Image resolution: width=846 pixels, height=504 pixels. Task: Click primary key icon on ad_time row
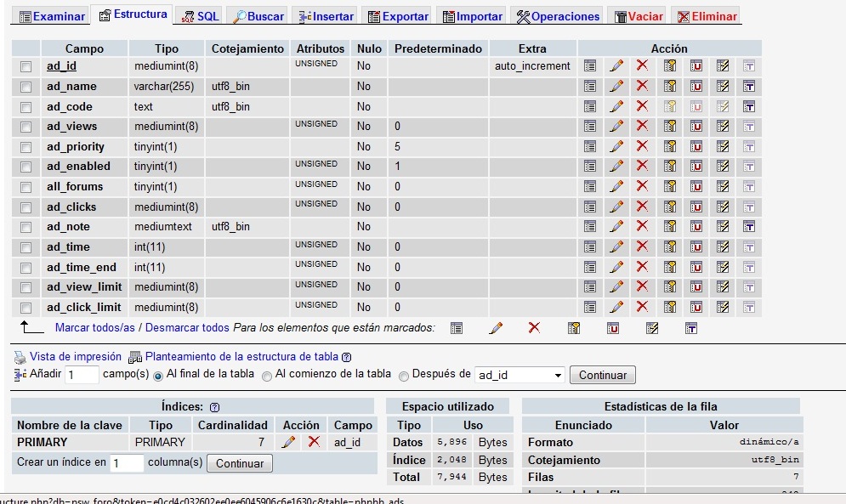(669, 246)
